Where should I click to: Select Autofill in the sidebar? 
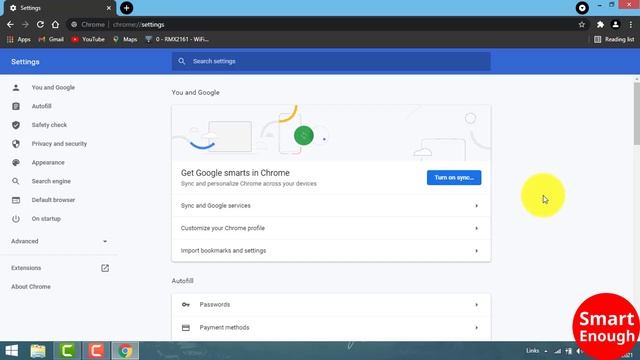(42, 106)
